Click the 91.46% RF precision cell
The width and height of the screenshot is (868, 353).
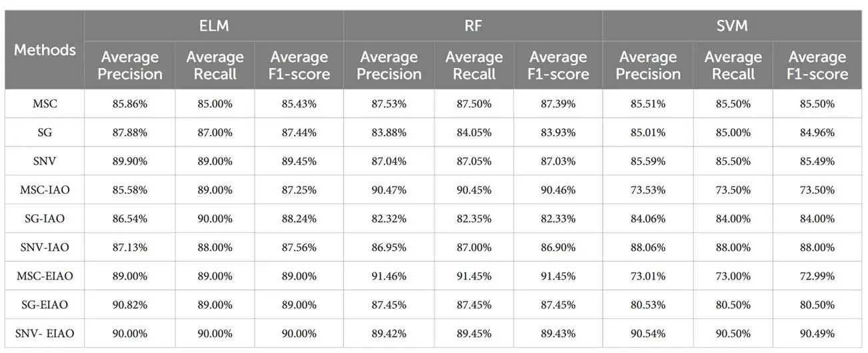pyautogui.click(x=389, y=276)
